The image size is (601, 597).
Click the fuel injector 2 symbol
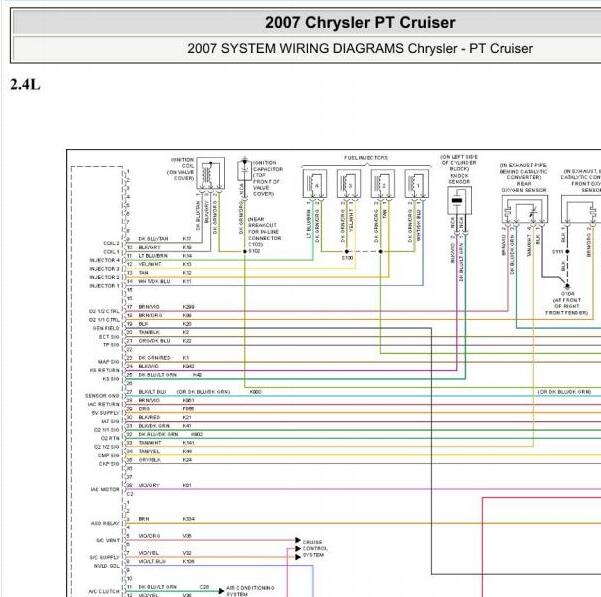(x=383, y=184)
